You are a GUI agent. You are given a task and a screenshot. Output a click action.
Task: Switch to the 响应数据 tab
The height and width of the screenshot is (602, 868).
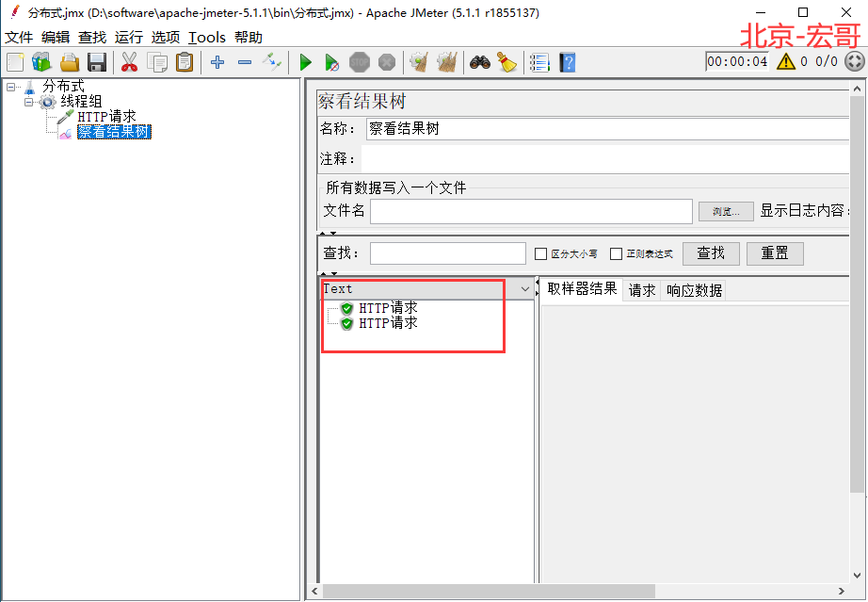click(x=694, y=290)
